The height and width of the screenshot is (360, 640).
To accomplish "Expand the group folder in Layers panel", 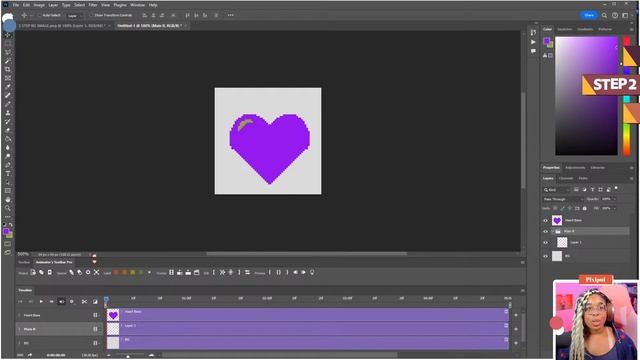I will click(552, 231).
